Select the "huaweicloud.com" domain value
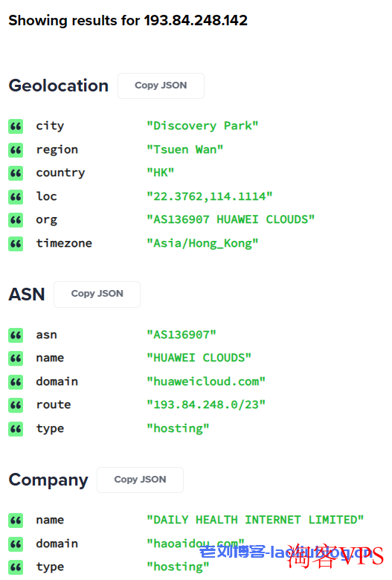 [206, 381]
